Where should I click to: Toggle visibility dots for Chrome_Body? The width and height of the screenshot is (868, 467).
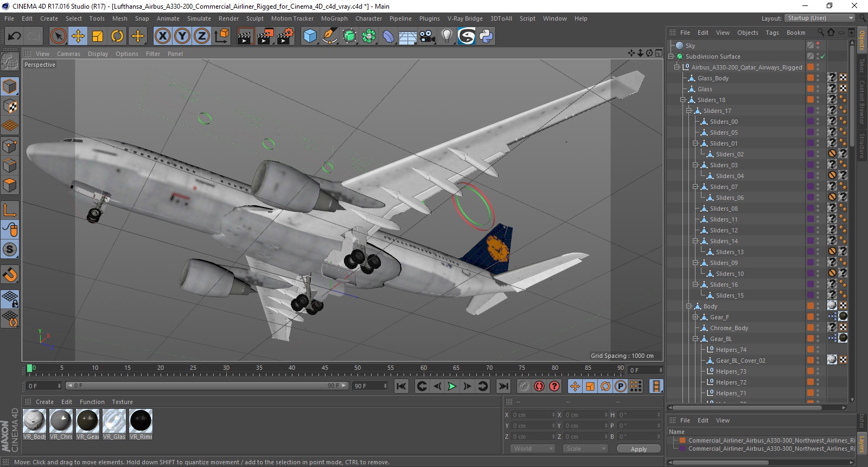[x=818, y=328]
